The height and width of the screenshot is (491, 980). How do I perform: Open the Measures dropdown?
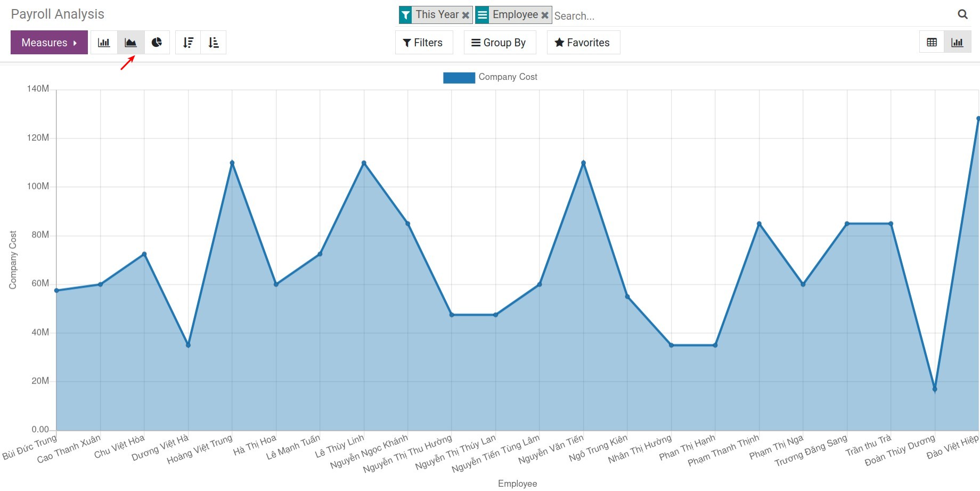click(48, 42)
